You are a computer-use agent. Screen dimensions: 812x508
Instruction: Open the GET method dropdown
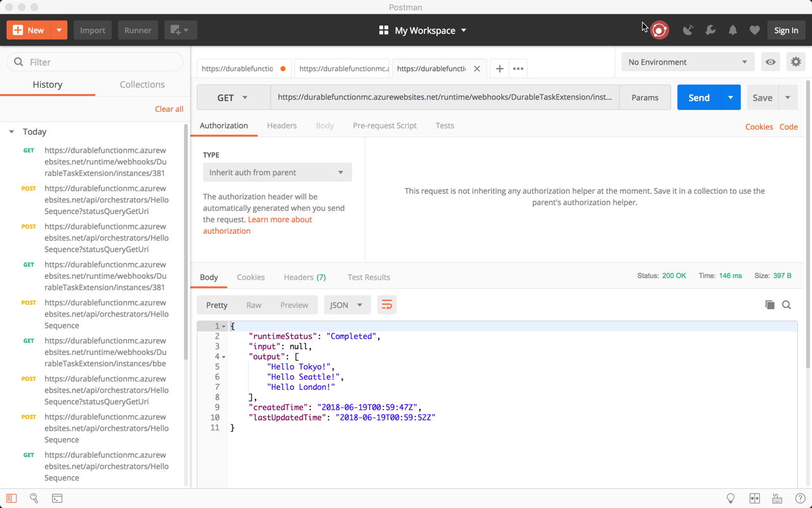[233, 98]
